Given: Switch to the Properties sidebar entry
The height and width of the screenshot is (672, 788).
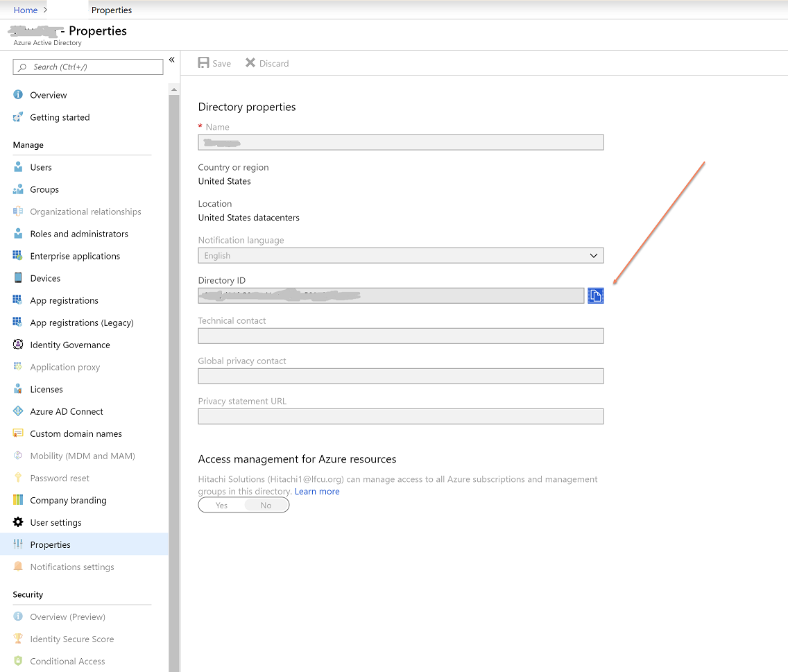Looking at the screenshot, I should point(51,544).
